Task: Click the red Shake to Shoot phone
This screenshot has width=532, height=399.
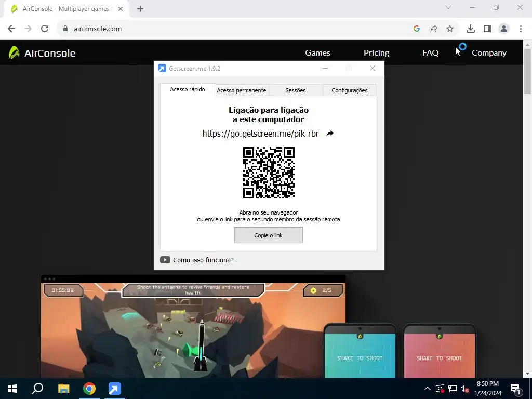Action: 440,351
